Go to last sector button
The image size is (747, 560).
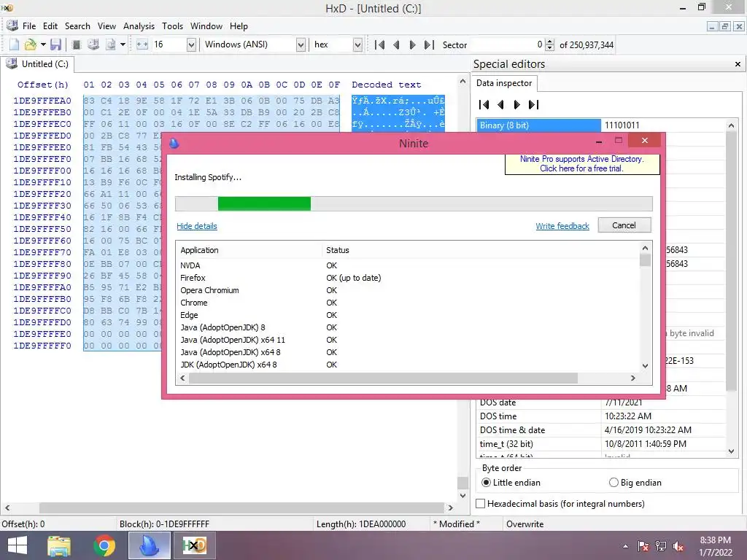pyautogui.click(x=429, y=44)
